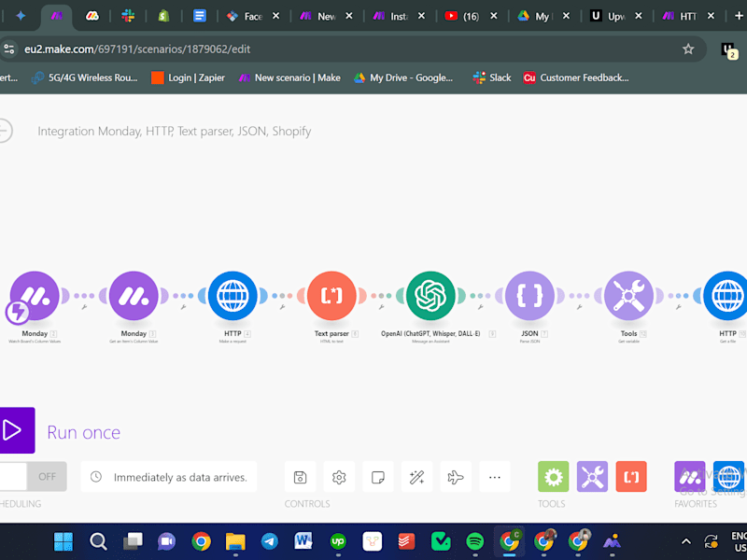Open the HTTP Make a request module
This screenshot has height=560, width=747.
pyautogui.click(x=233, y=296)
